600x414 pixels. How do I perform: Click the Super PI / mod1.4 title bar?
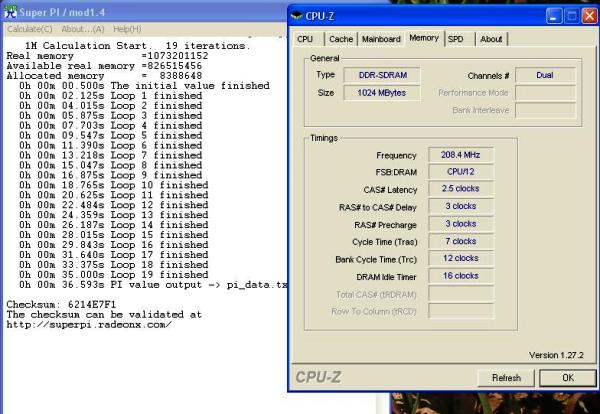143,12
